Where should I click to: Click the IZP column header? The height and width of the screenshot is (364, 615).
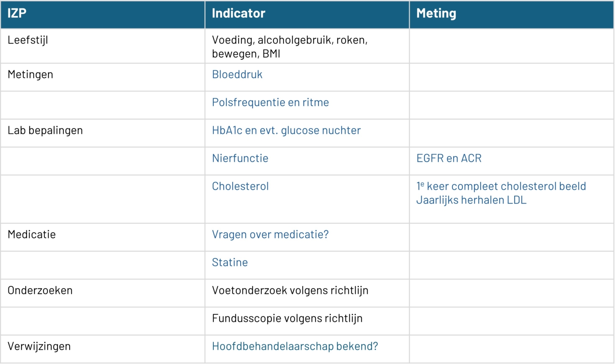point(17,14)
